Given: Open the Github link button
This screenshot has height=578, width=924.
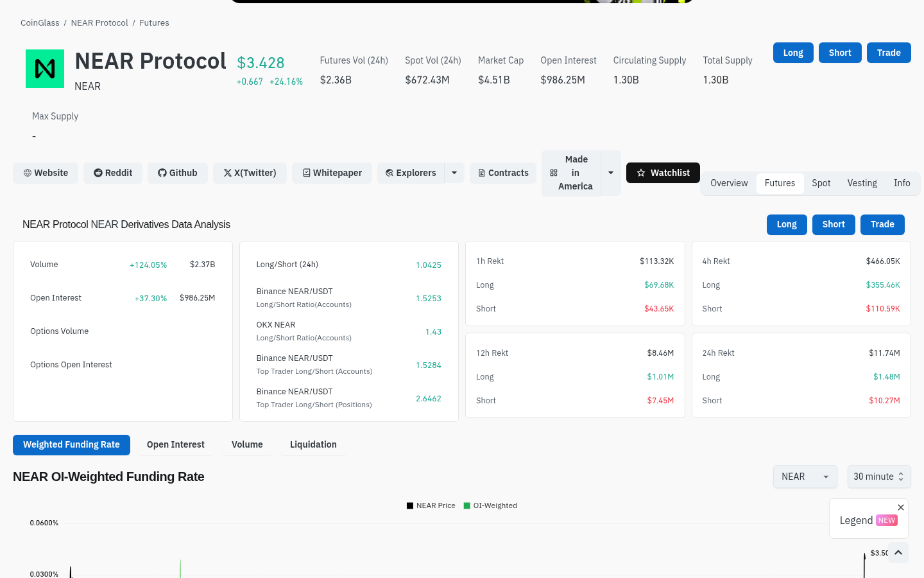Looking at the screenshot, I should (x=178, y=173).
